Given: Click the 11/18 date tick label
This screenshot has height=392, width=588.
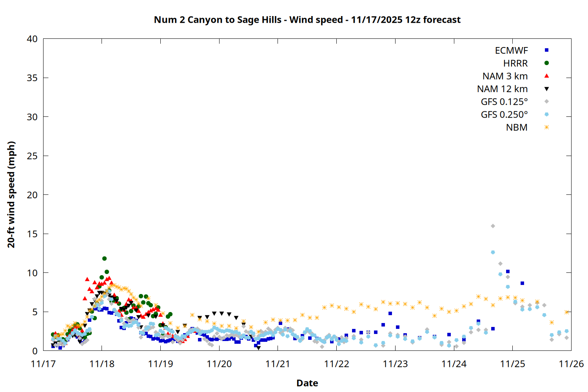Looking at the screenshot, I should [102, 364].
